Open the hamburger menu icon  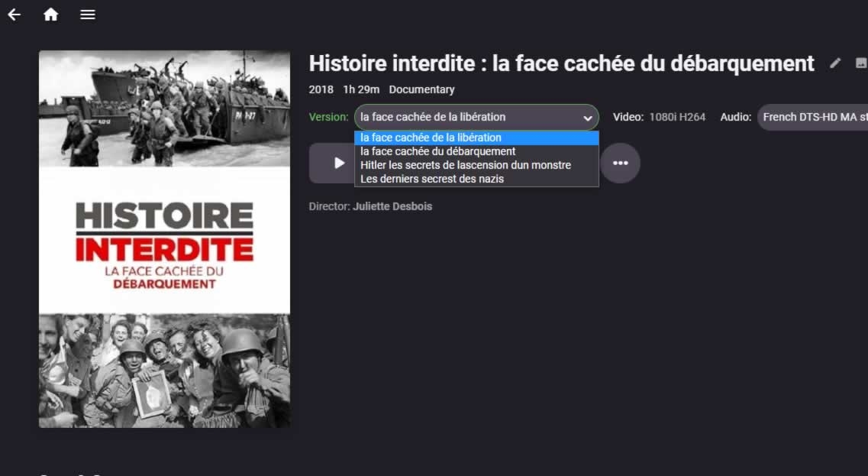88,15
